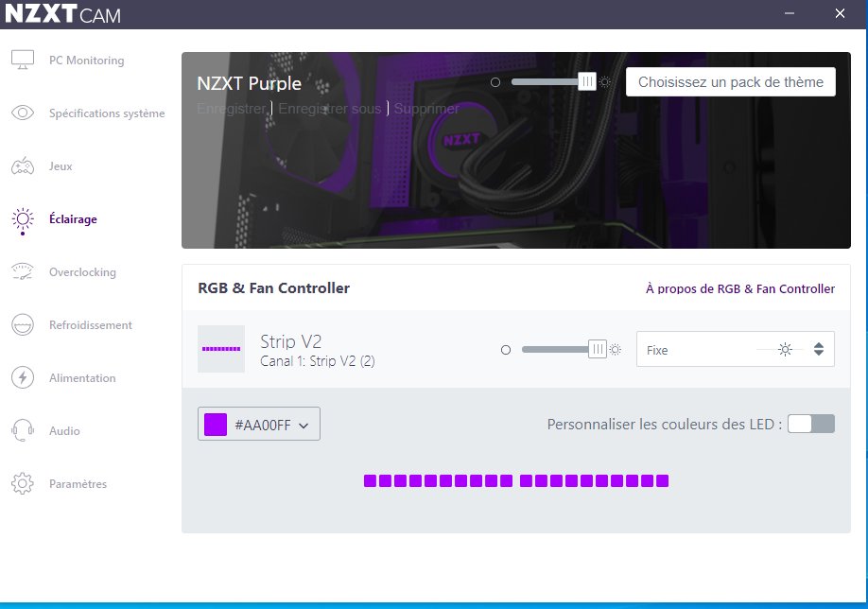Open the Overclocking panel
The width and height of the screenshot is (868, 609).
click(x=80, y=271)
